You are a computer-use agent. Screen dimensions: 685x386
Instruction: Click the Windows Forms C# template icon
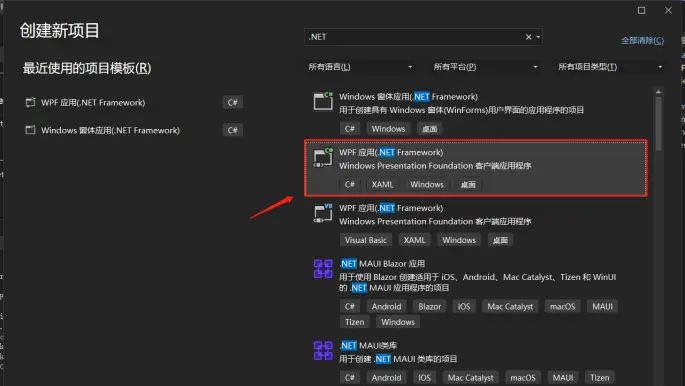tap(323, 101)
